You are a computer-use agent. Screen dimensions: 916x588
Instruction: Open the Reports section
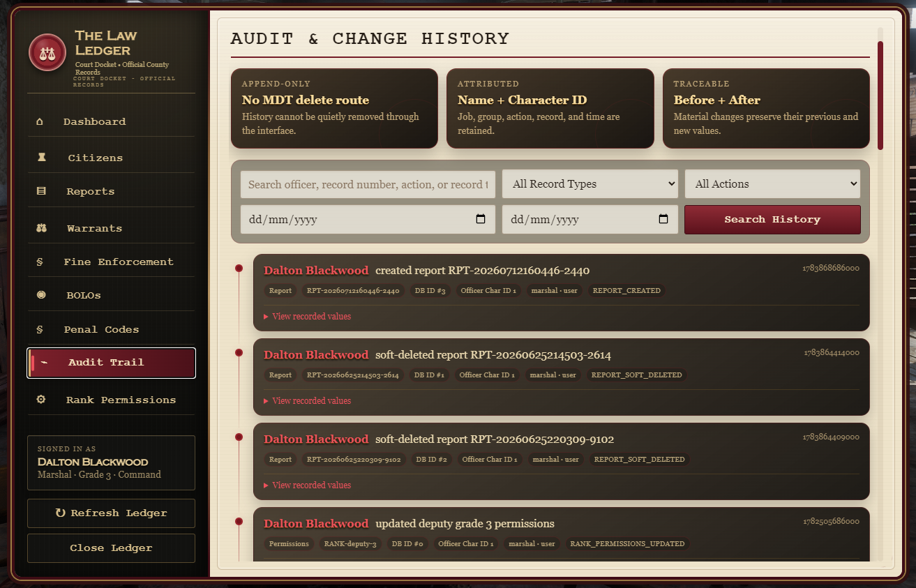click(111, 191)
